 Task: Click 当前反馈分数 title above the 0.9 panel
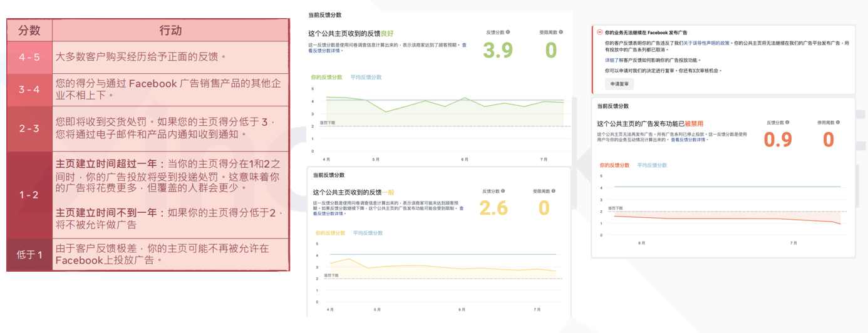[x=613, y=106]
